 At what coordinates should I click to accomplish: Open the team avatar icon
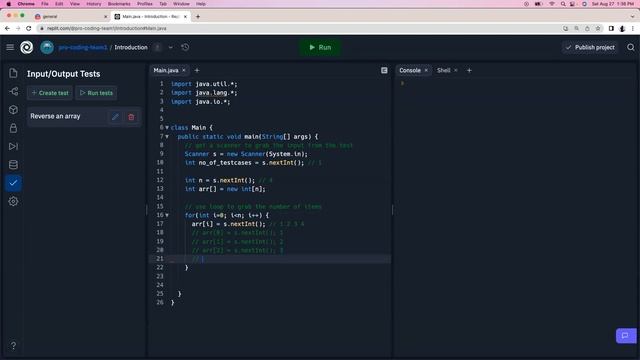[x=47, y=47]
